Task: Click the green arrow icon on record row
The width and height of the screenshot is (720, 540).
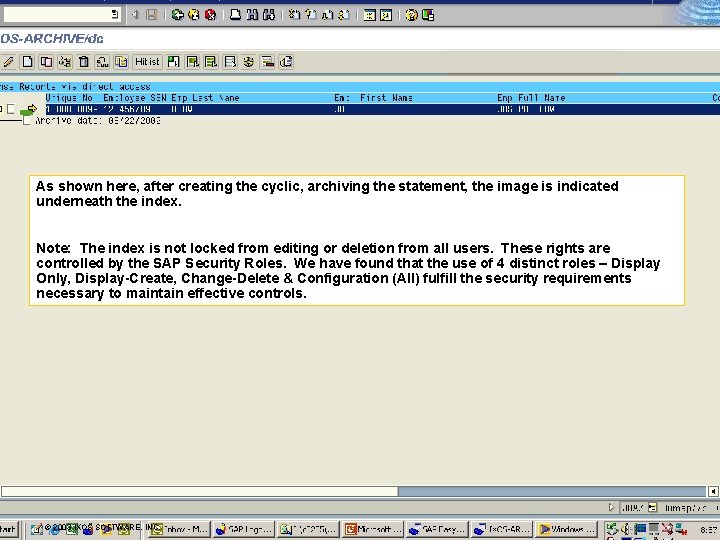Action: 28,109
